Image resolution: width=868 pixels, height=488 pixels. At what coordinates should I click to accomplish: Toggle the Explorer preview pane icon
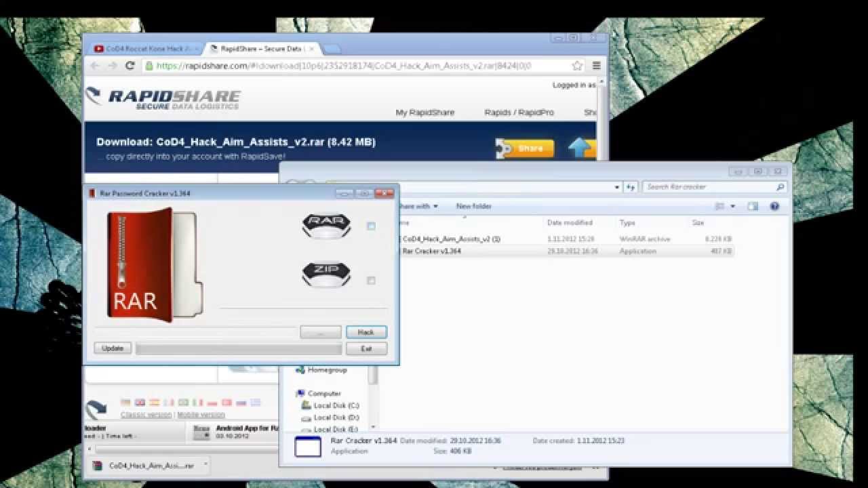[x=753, y=206]
